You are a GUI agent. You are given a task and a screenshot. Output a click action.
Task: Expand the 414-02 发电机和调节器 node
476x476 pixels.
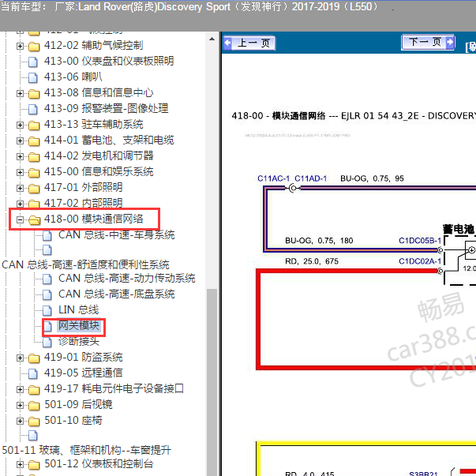tap(20, 156)
